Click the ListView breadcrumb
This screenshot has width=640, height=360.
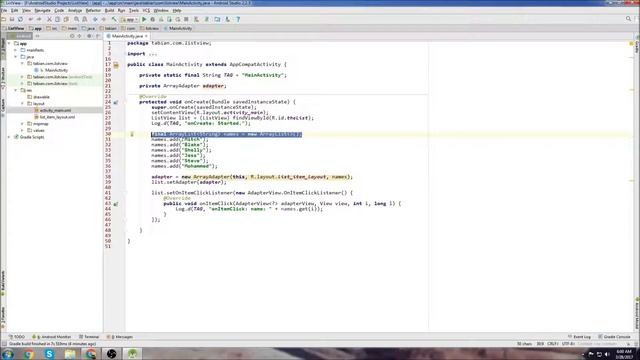coord(13,28)
